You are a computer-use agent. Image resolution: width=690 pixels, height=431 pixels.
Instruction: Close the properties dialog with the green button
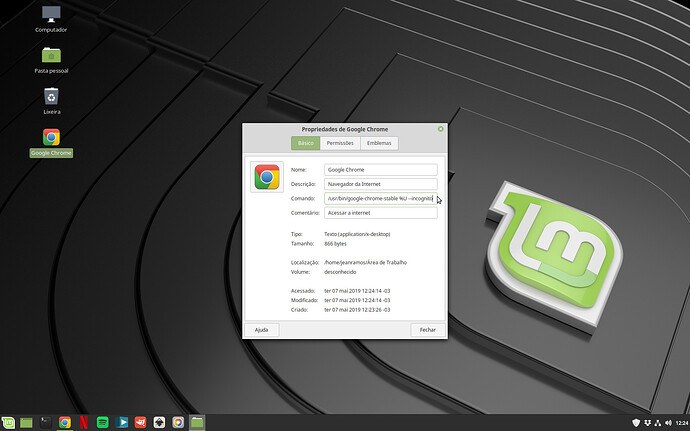[x=440, y=129]
